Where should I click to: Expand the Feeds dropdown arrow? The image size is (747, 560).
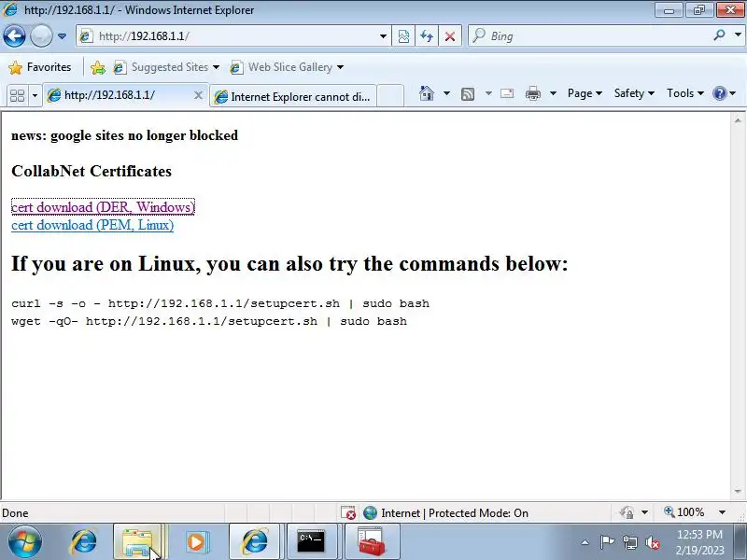point(488,93)
